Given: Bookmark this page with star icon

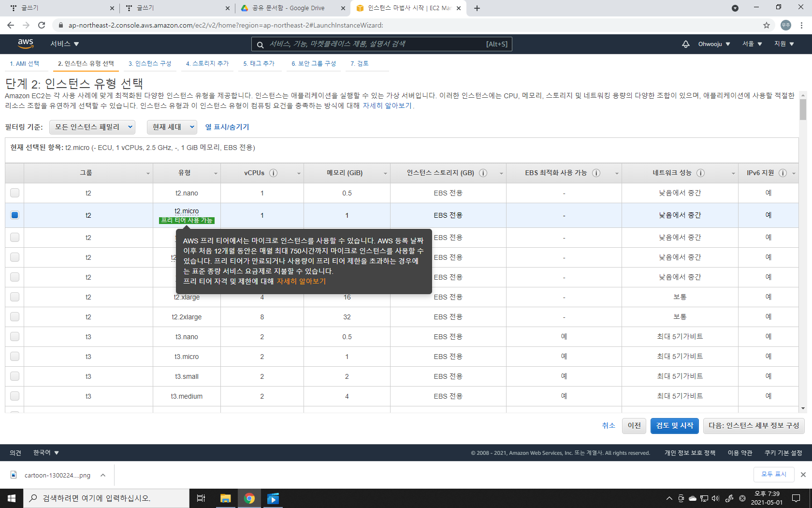Looking at the screenshot, I should tap(767, 25).
